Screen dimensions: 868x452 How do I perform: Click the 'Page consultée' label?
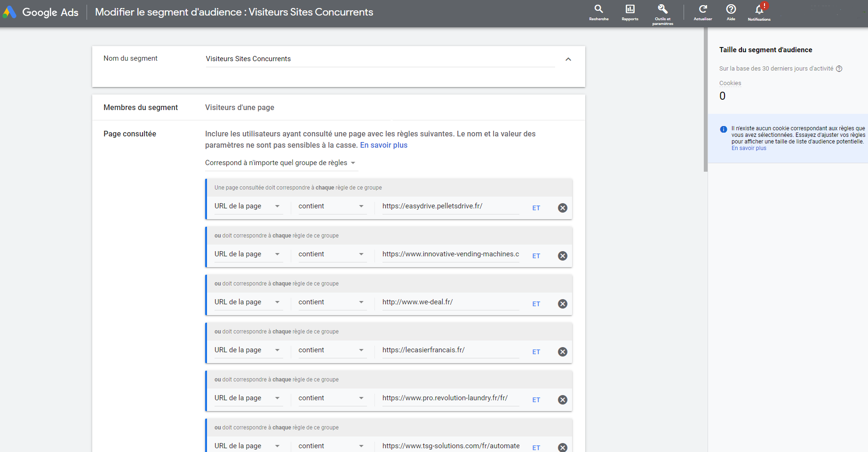(130, 134)
